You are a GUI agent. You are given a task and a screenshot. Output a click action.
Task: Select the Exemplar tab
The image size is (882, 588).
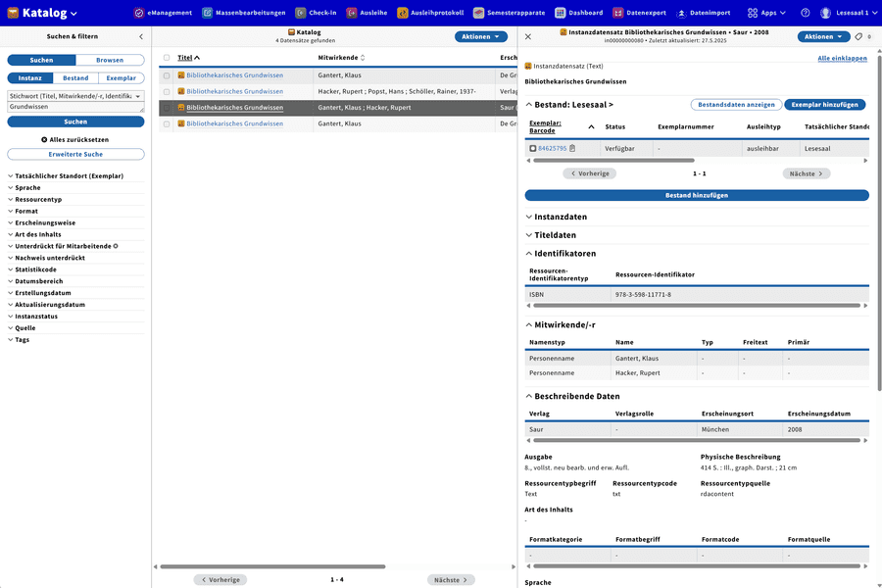click(121, 77)
